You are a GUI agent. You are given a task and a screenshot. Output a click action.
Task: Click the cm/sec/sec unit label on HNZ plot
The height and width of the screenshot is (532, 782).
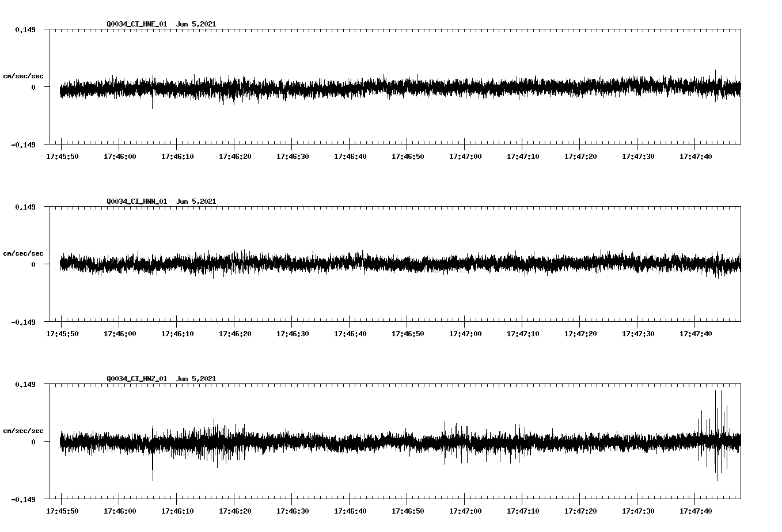coord(23,431)
